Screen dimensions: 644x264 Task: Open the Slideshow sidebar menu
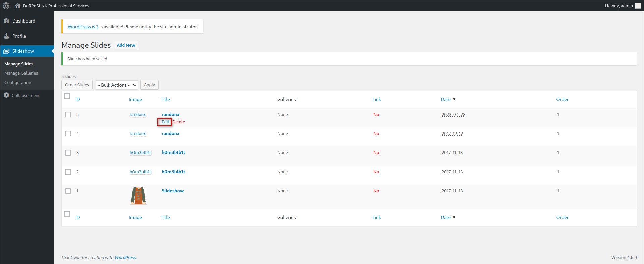[x=27, y=51]
